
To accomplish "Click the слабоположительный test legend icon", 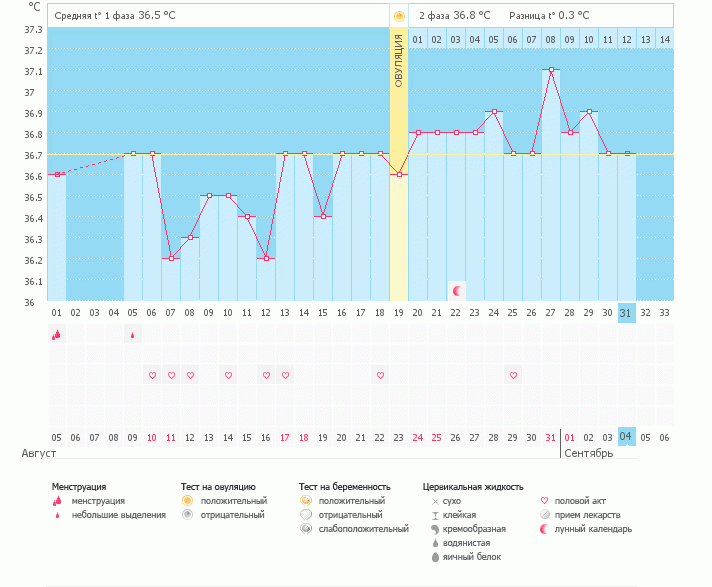I will point(306,529).
